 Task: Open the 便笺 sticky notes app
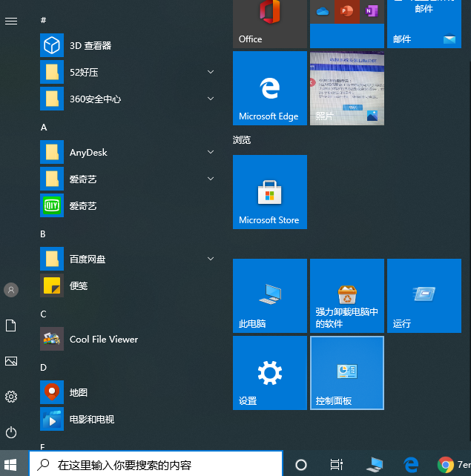click(78, 286)
